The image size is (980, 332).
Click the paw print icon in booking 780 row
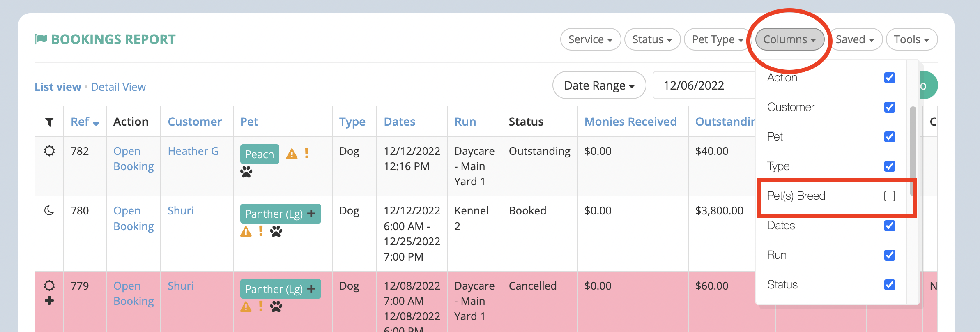pos(276,231)
